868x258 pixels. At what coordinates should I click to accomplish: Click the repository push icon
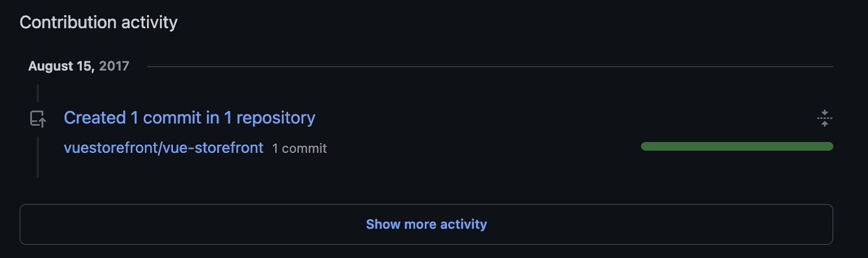coord(38,119)
